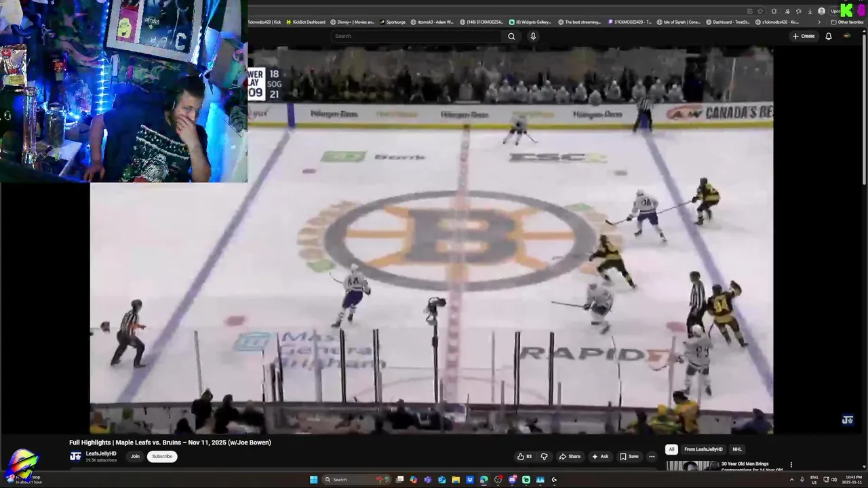868x488 pixels.
Task: Open the Dashboard - TreatStream bookmark
Action: pos(728,22)
